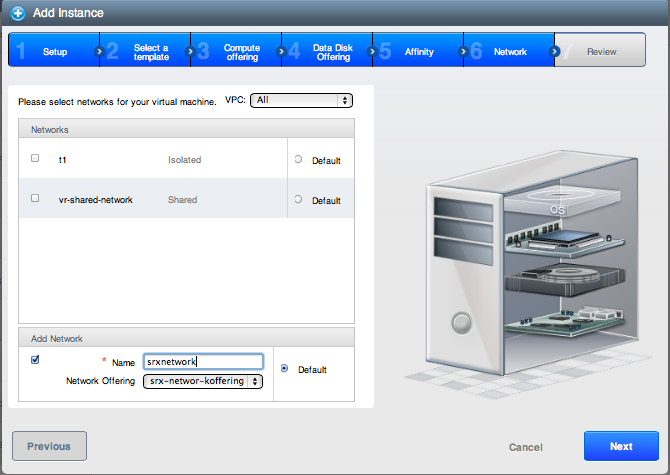Screen dimensions: 670x475
Task: Expand the Network Offering dropdown
Action: (203, 381)
